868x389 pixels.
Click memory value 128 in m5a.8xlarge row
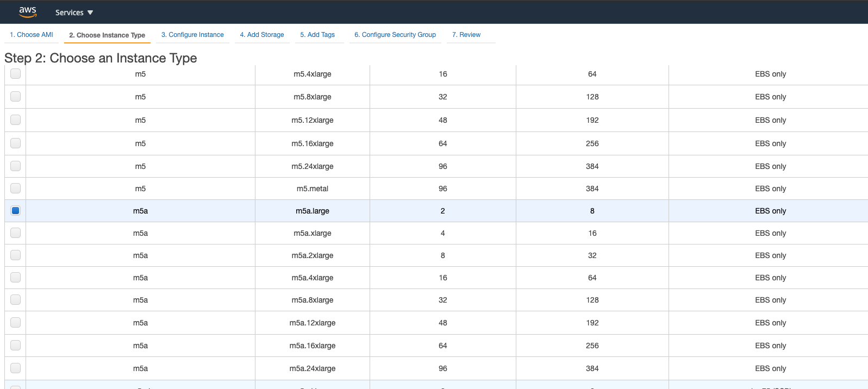pos(592,300)
